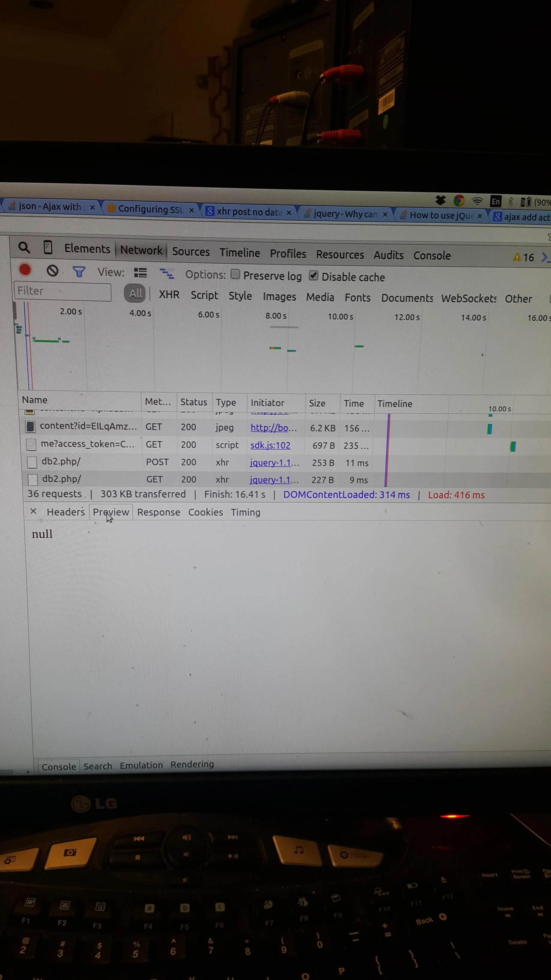Image resolution: width=551 pixels, height=980 pixels.
Task: Switch to large request rows view icon
Action: 140,273
